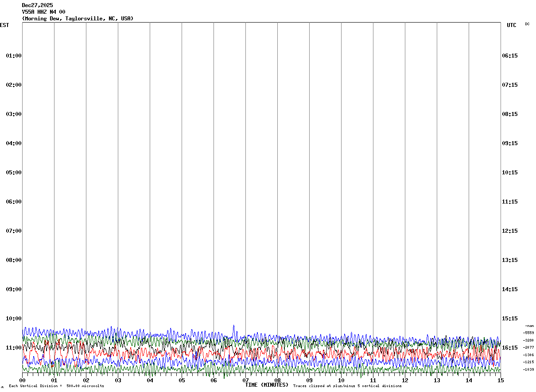The height and width of the screenshot is (392, 536).
Task: Click the EST time label "05:00"
Action: [x=14, y=173]
